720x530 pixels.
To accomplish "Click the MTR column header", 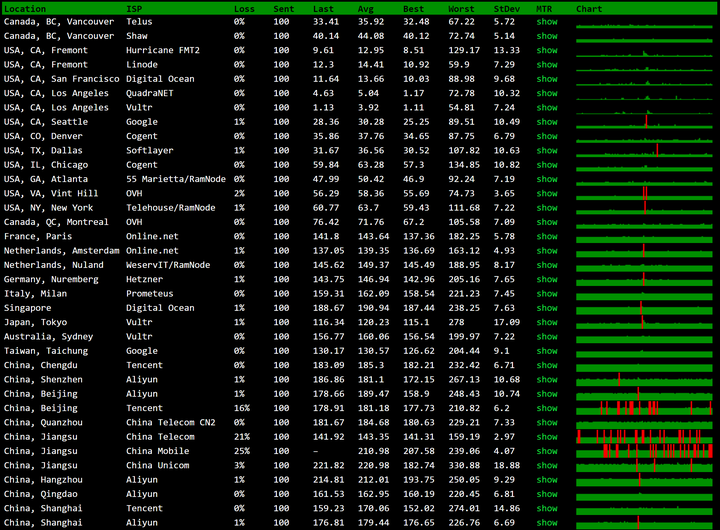I will click(544, 9).
